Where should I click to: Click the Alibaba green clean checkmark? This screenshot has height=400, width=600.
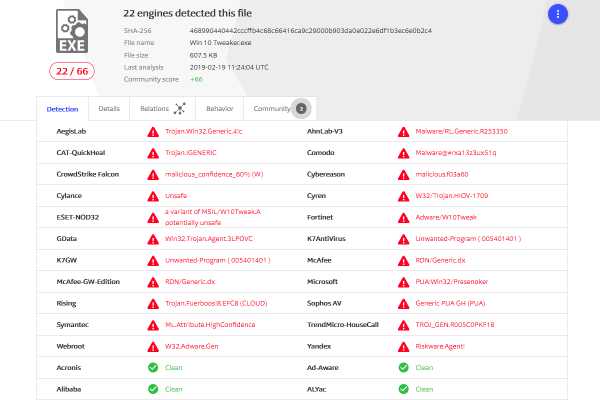coord(153,389)
